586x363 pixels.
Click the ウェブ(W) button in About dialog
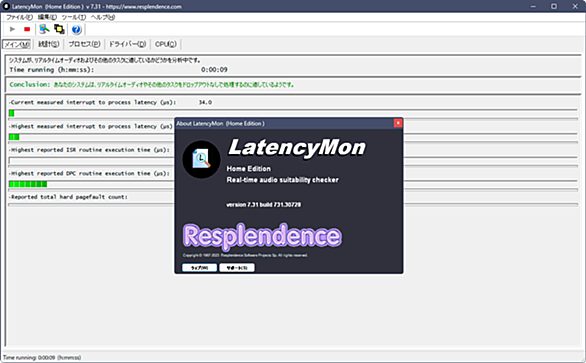[200, 268]
